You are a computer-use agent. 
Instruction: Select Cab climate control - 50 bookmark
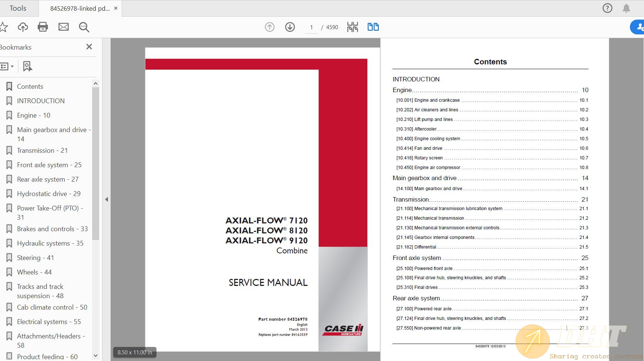coord(52,307)
